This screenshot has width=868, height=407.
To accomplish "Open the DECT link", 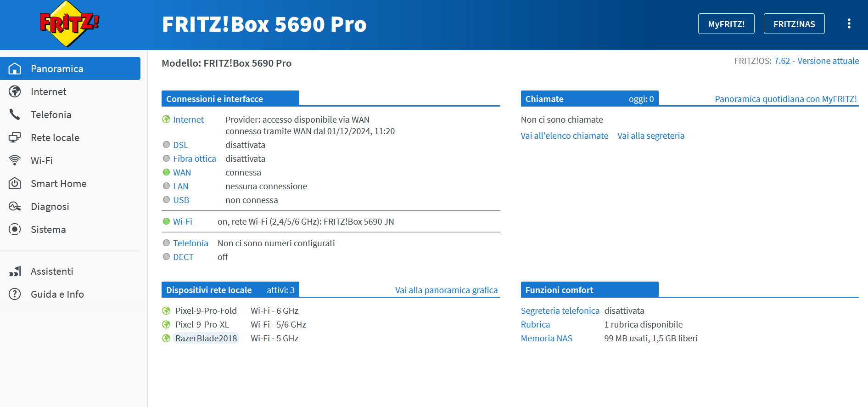I will (x=183, y=257).
